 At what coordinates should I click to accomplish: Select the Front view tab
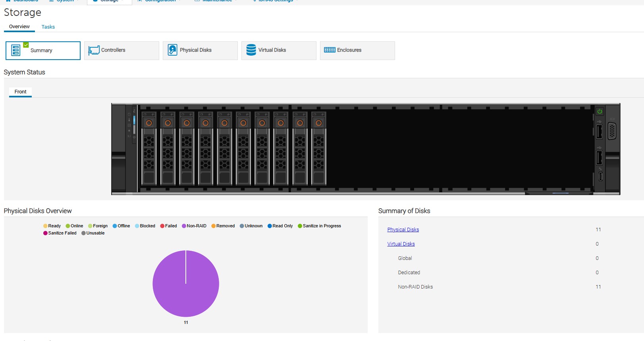(21, 92)
